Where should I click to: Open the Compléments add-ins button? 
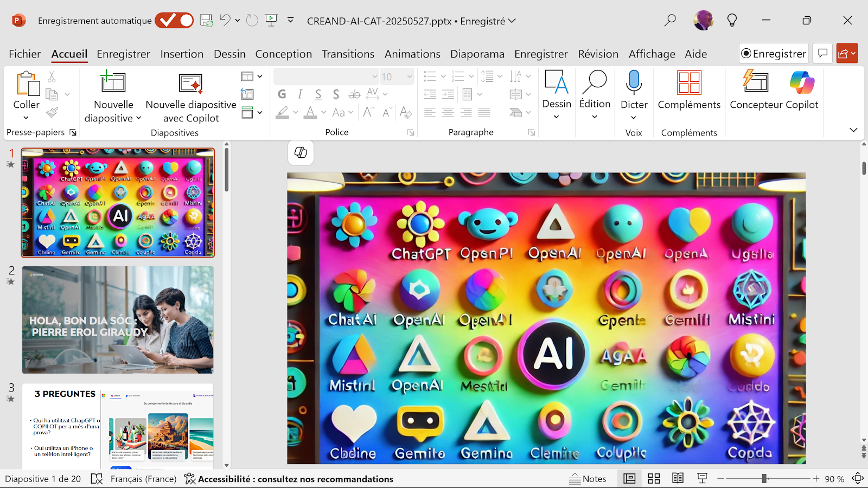[689, 91]
